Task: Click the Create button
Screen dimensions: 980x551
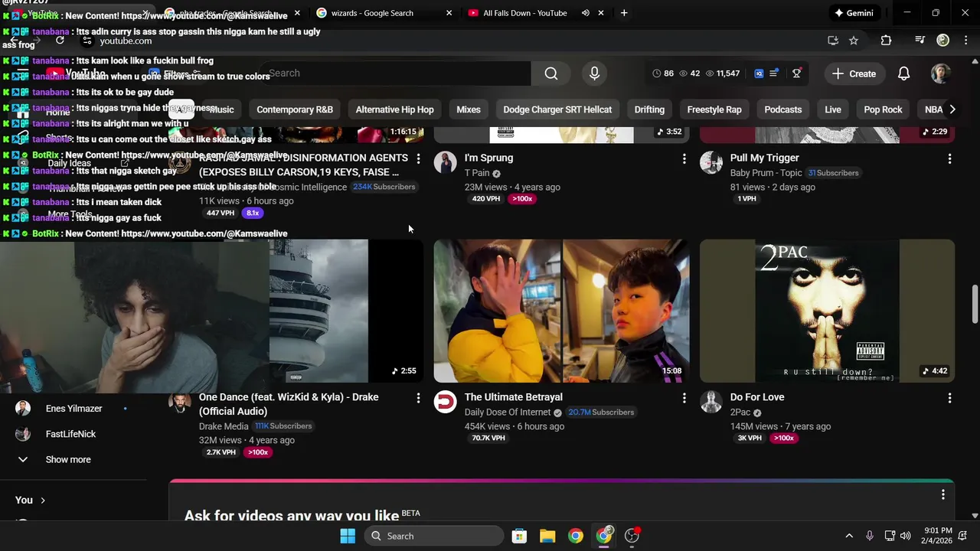Action: click(854, 73)
